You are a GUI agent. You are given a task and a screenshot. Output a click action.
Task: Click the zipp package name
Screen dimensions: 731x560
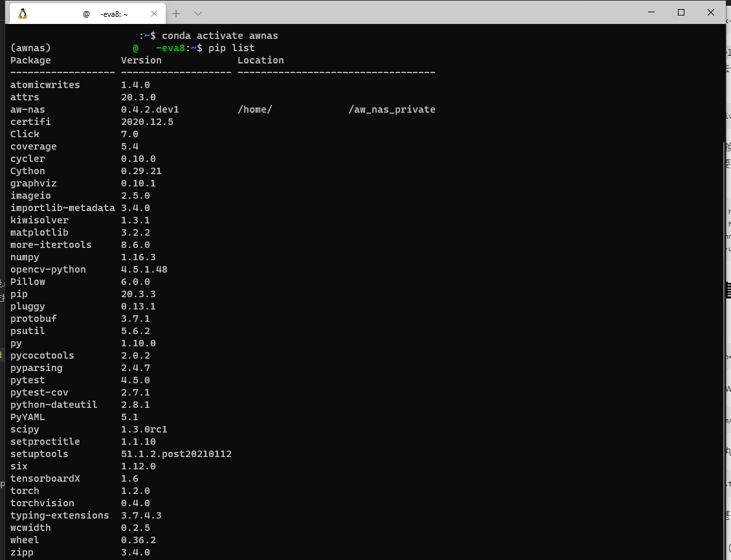[x=22, y=552]
